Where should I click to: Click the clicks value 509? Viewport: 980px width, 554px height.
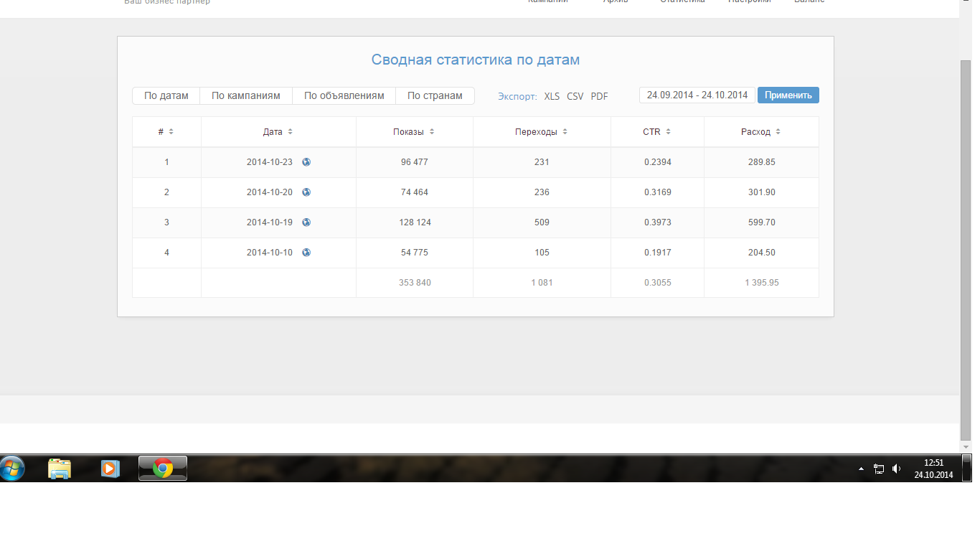(x=542, y=222)
